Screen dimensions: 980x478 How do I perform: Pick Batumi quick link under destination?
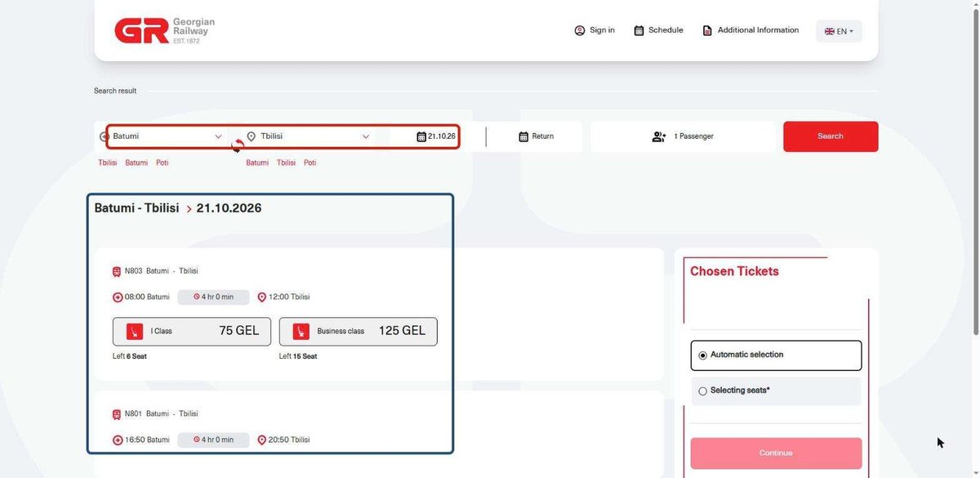point(257,163)
